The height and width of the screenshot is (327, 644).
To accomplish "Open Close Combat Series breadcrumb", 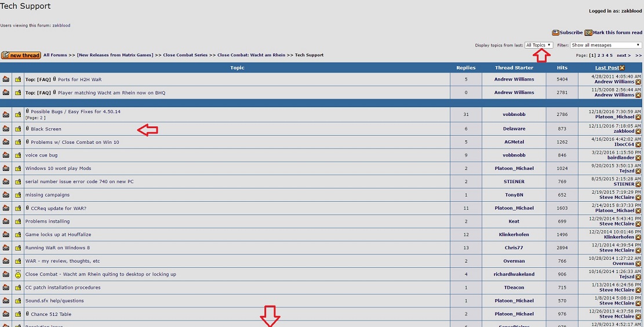I will pos(185,55).
